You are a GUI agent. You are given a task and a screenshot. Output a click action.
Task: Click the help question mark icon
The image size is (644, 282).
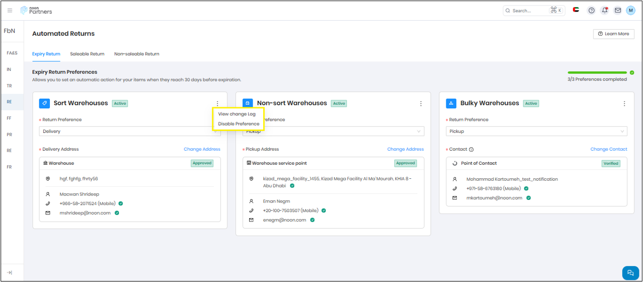tap(592, 11)
